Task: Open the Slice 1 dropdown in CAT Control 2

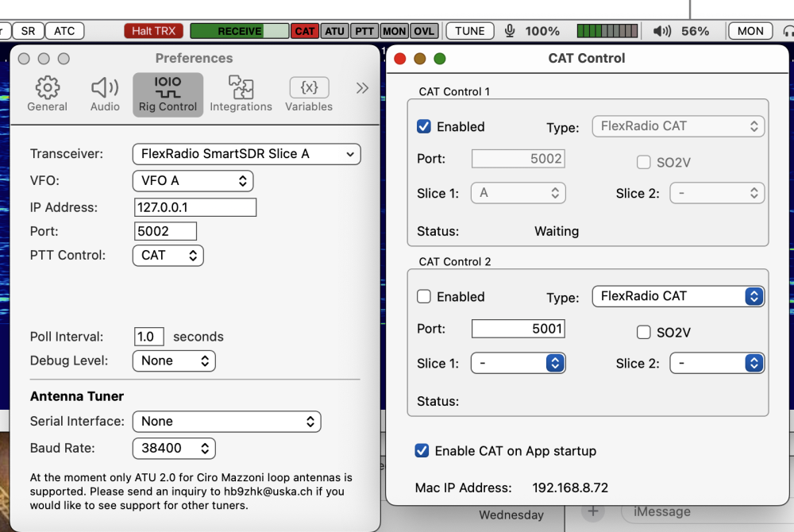Action: point(518,363)
